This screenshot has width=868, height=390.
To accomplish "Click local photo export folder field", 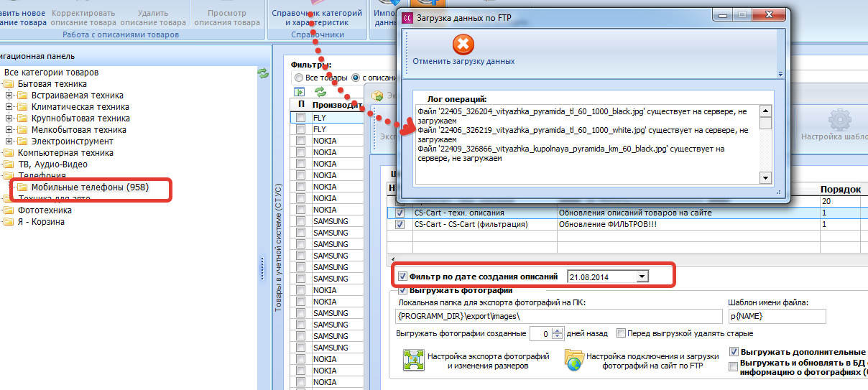I will 558,317.
